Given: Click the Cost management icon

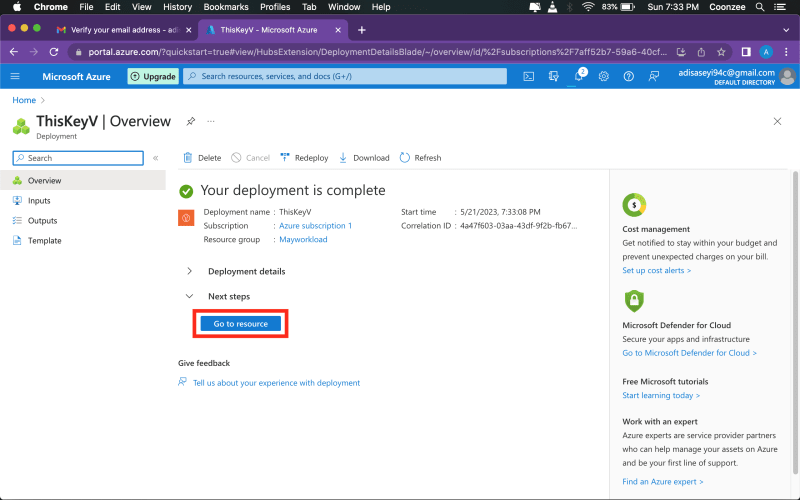Looking at the screenshot, I should [x=634, y=205].
